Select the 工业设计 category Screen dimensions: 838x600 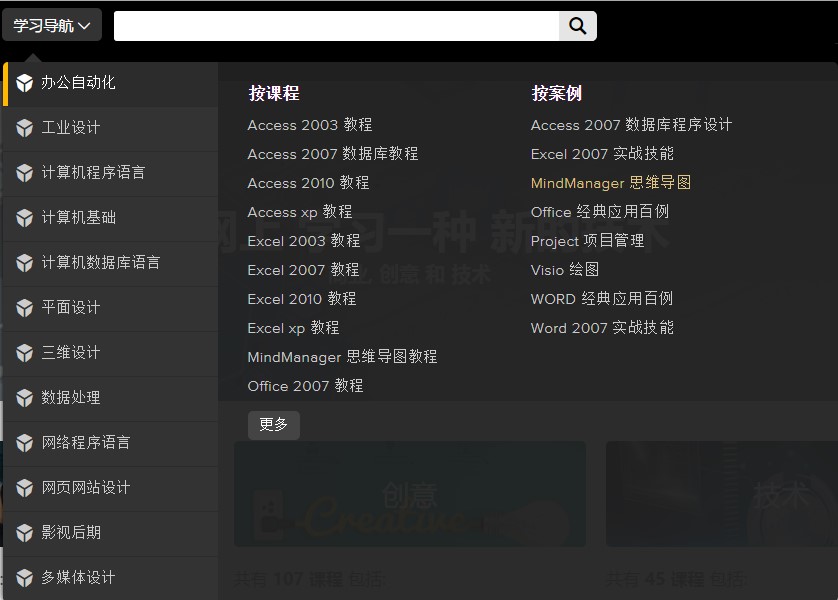click(111, 128)
